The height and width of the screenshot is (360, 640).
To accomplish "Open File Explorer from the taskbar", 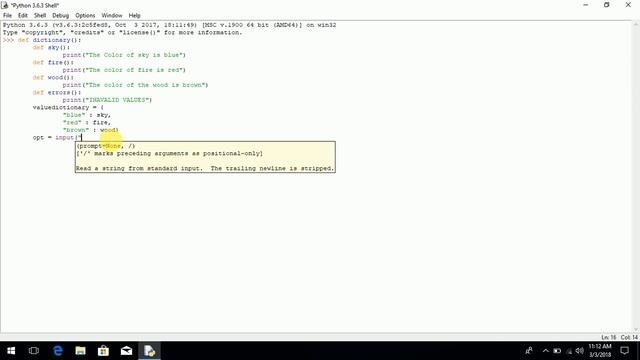I will 80,351.
